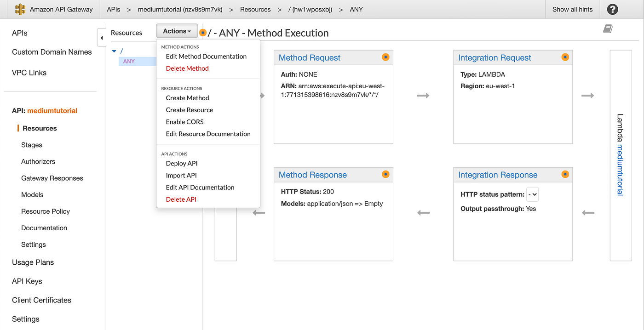Click mediumtutorial (nzv8s9m7vk) breadcrumb
The width and height of the screenshot is (644, 330).
[x=180, y=9]
